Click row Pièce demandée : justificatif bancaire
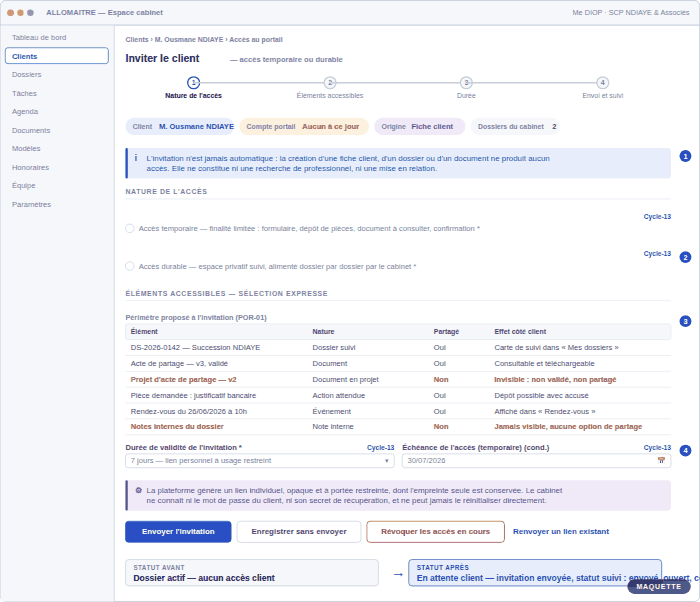Viewport: 700px width, 602px height. [x=398, y=396]
